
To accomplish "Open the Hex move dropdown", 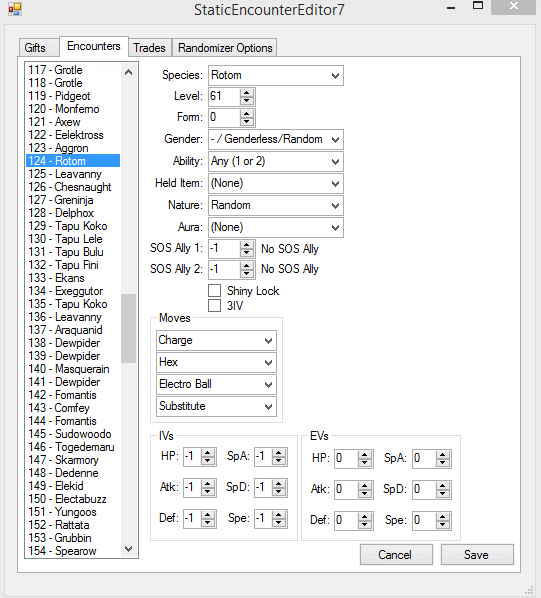I will pyautogui.click(x=216, y=362).
